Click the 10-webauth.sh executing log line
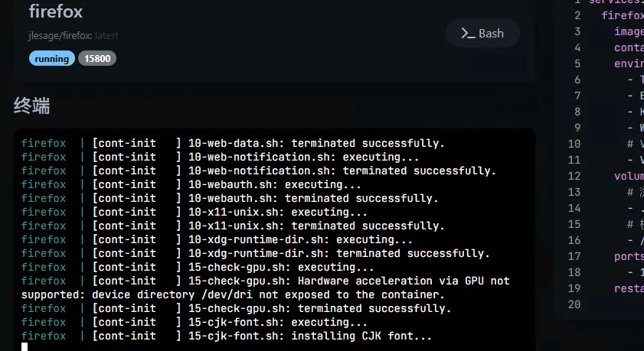 [275, 184]
